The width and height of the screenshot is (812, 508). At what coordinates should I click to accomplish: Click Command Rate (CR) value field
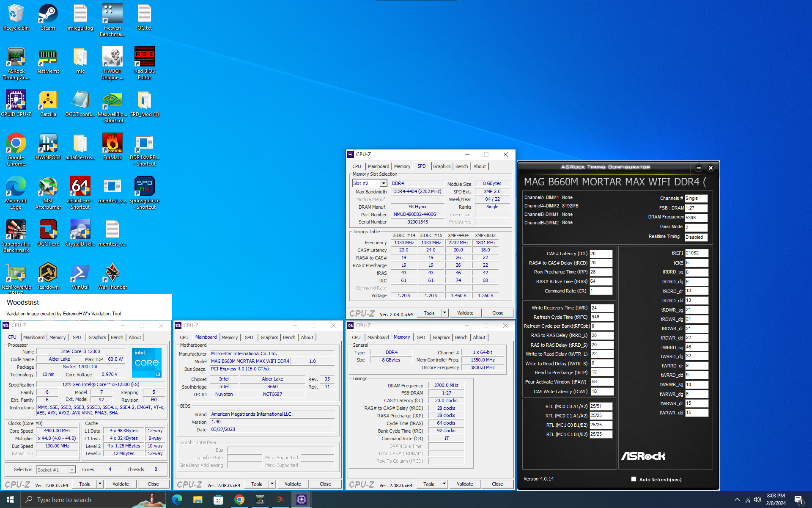601,291
